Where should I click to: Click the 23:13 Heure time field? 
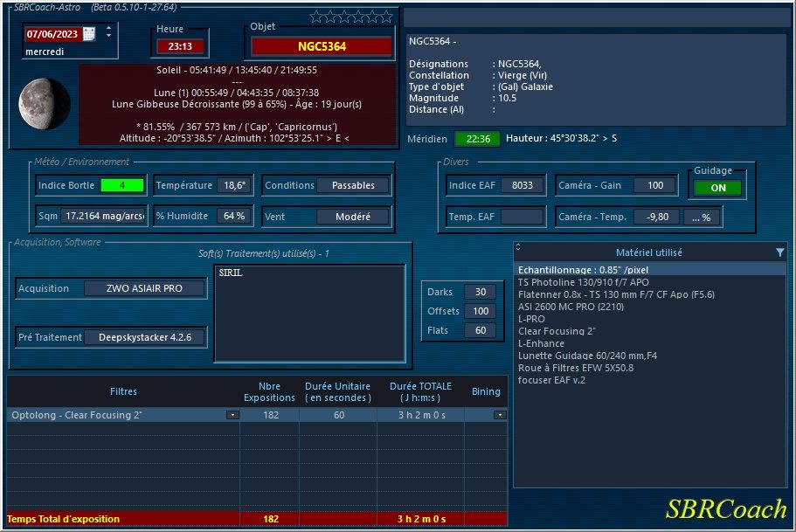click(180, 46)
